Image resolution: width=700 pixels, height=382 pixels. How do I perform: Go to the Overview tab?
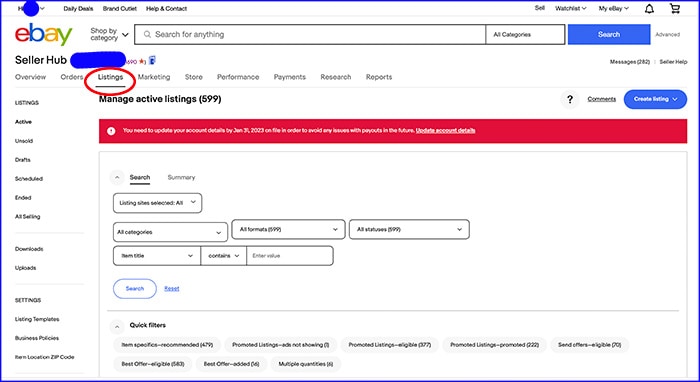pyautogui.click(x=30, y=77)
